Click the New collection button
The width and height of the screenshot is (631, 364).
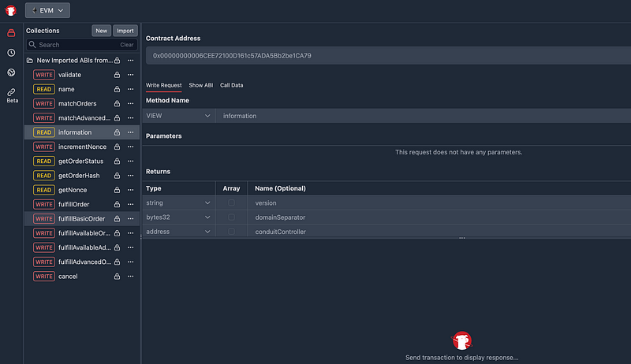[x=101, y=31]
